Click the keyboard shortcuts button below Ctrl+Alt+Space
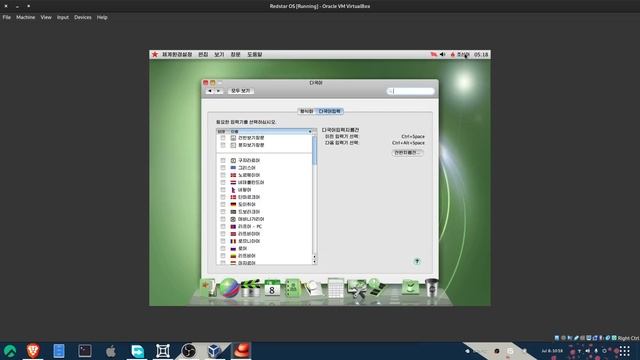 click(x=407, y=152)
